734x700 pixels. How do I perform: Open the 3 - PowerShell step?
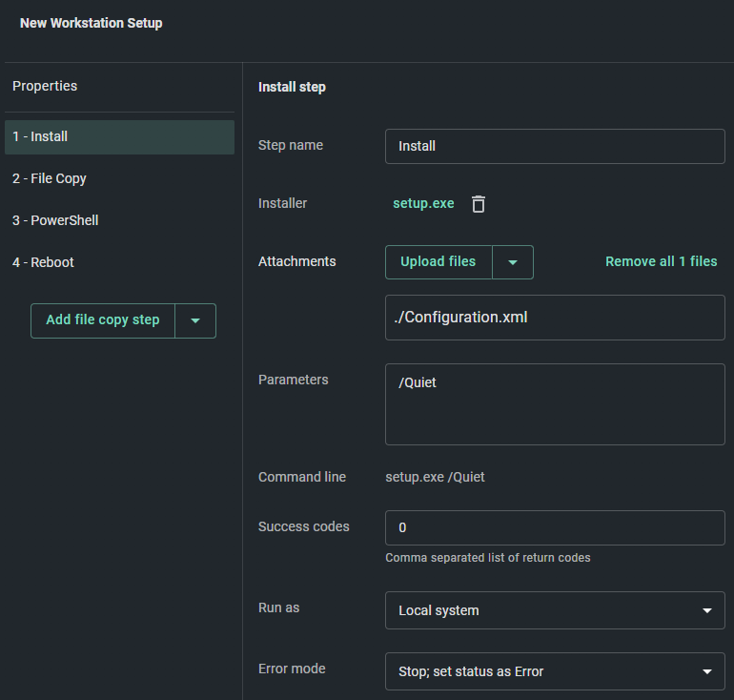tap(119, 220)
